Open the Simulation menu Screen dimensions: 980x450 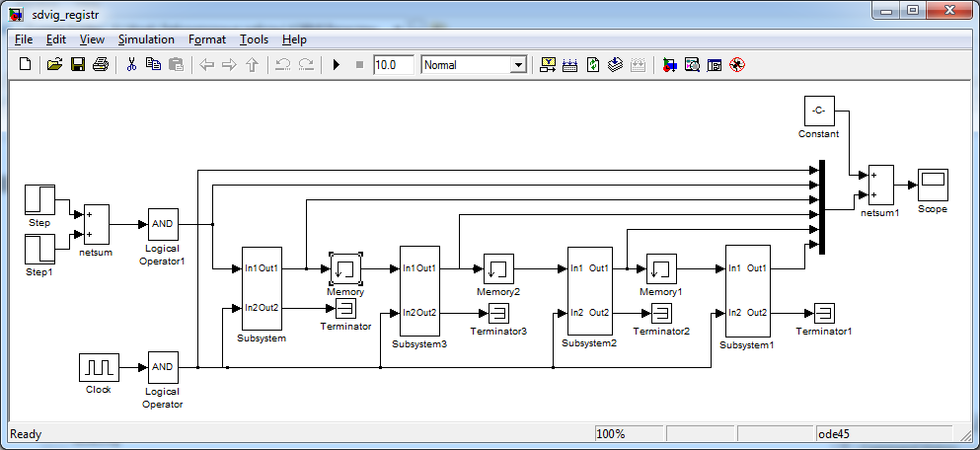tap(146, 39)
